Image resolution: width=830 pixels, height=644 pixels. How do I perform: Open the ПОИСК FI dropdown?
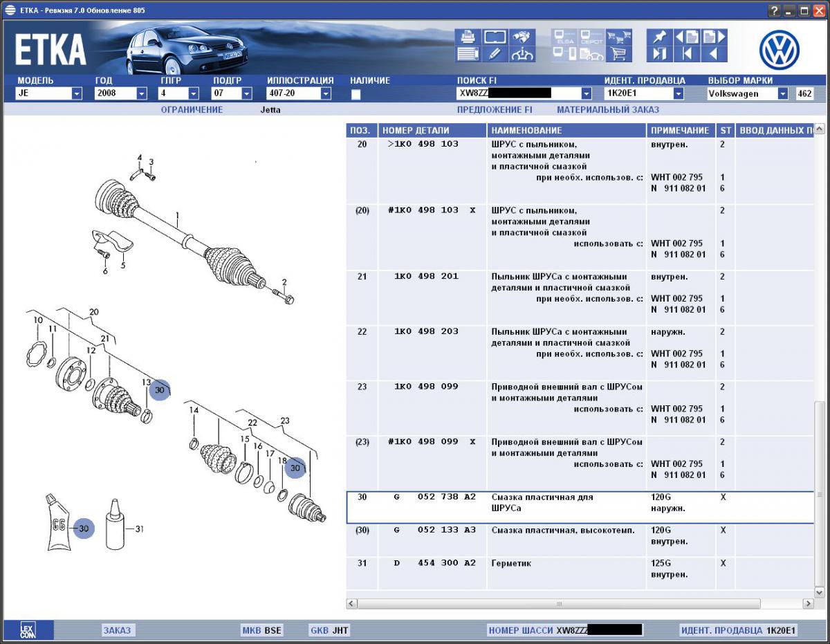click(x=587, y=93)
